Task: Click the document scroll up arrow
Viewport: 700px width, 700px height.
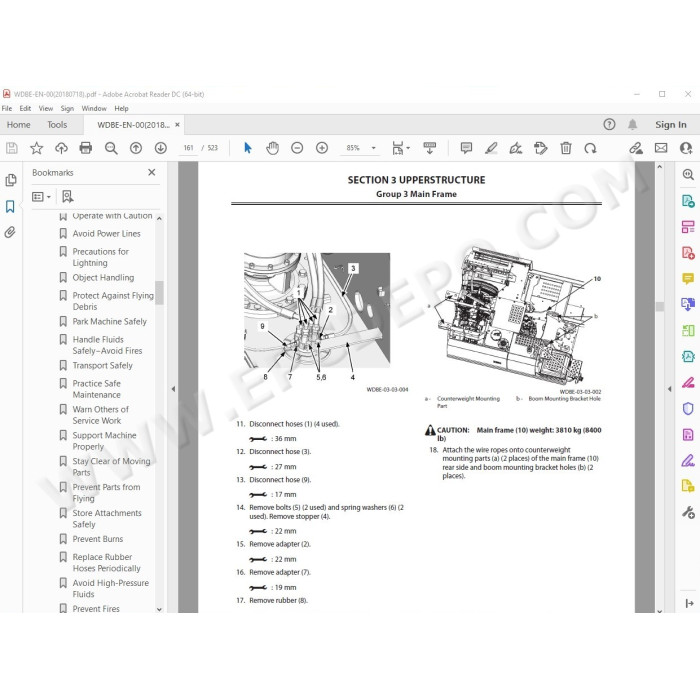Action: (659, 167)
